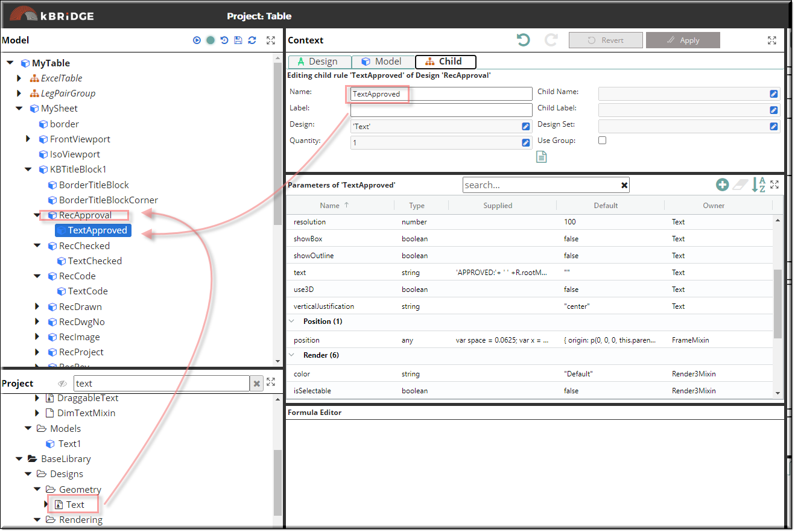795x532 pixels.
Task: Click the eraser icon in Parameters toolbar
Action: click(740, 185)
